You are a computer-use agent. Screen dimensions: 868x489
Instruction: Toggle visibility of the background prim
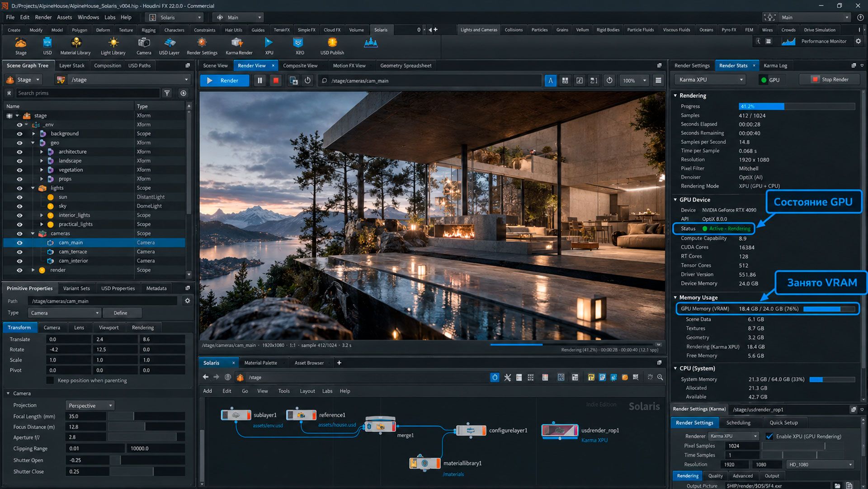coord(19,134)
